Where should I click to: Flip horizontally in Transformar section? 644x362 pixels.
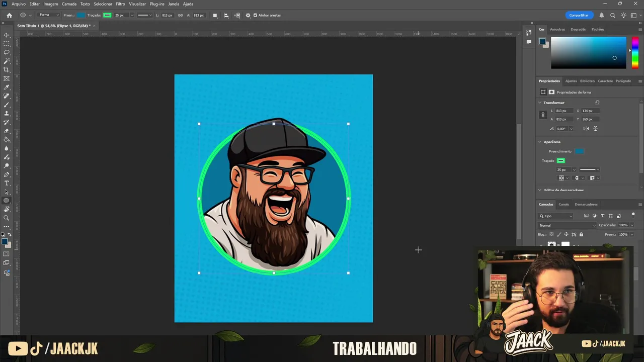point(586,129)
